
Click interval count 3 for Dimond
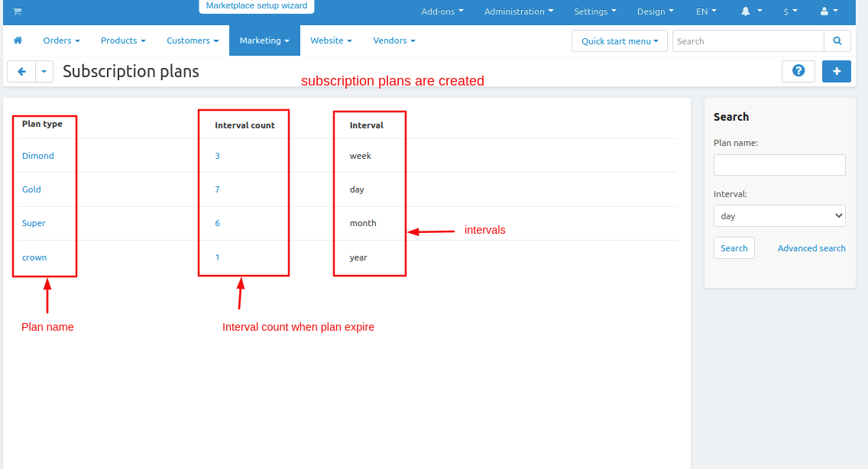click(218, 156)
